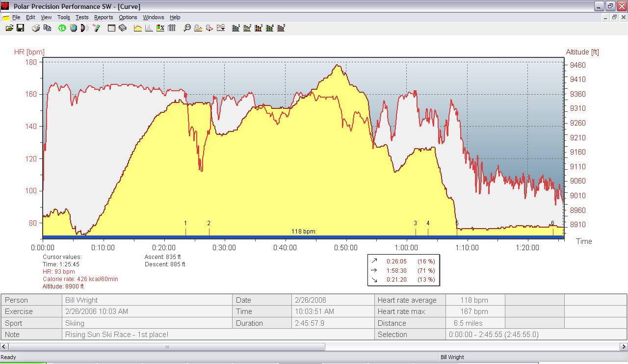Click the red arrow curve tool icon
628x364 pixels.
pyautogui.click(x=209, y=28)
